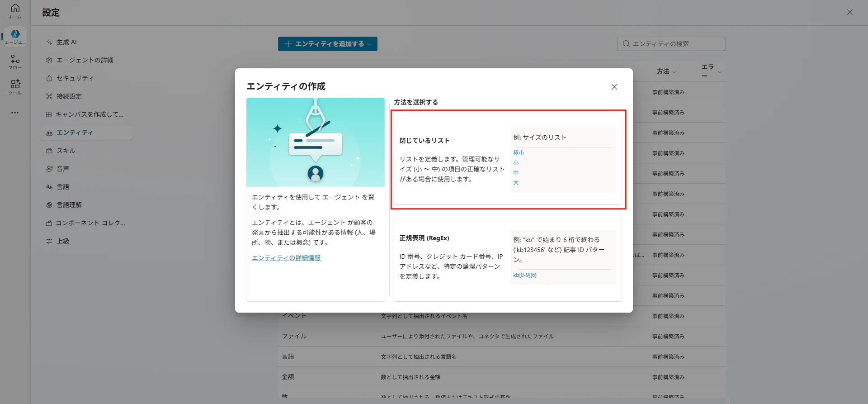The image size is (868, 404).
Task: Close the 設定 page with top-right X
Action: pyautogui.click(x=849, y=12)
